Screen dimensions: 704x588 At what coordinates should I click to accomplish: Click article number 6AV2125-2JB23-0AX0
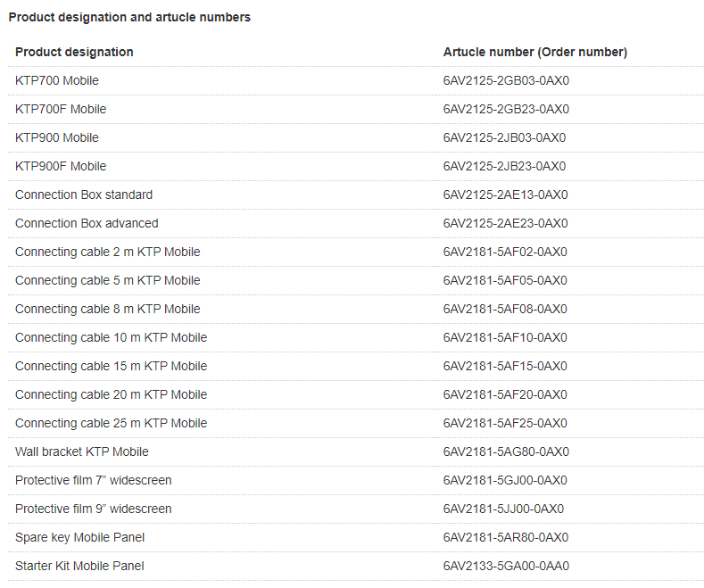504,166
